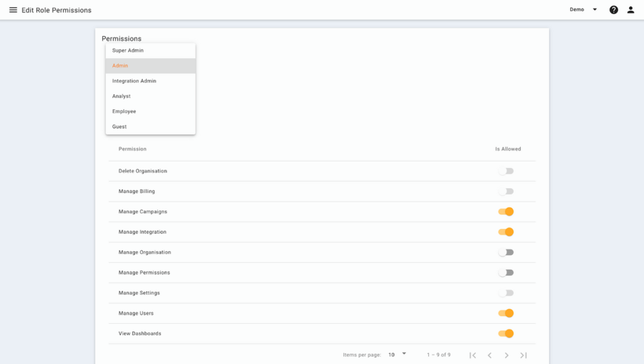Go to first page of permissions
Image resolution: width=644 pixels, height=364 pixels.
[473, 355]
